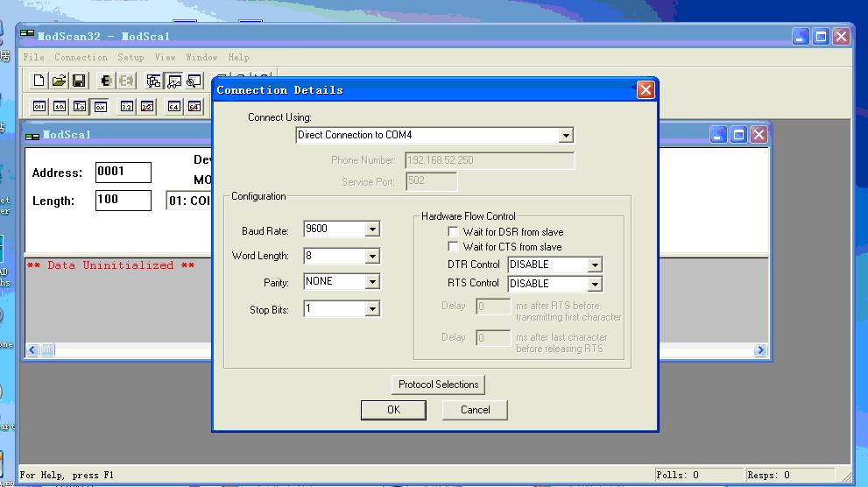Create a new ModScan document

39,81
